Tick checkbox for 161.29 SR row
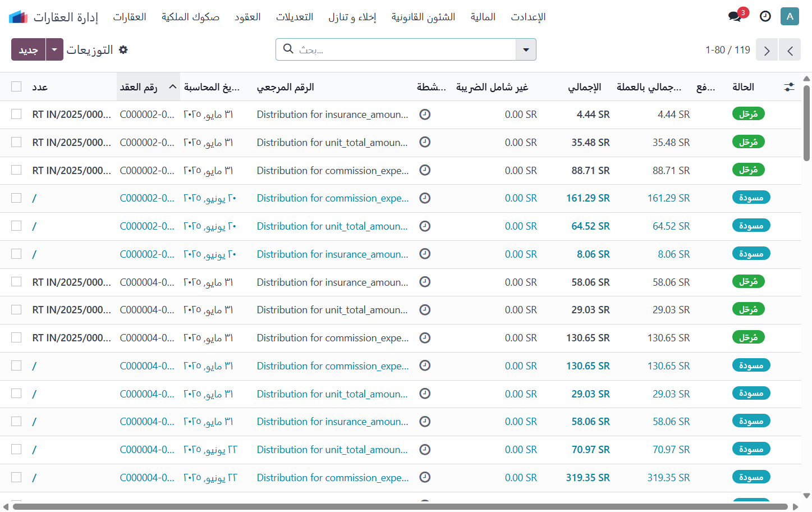The height and width of the screenshot is (512, 812). (16, 198)
